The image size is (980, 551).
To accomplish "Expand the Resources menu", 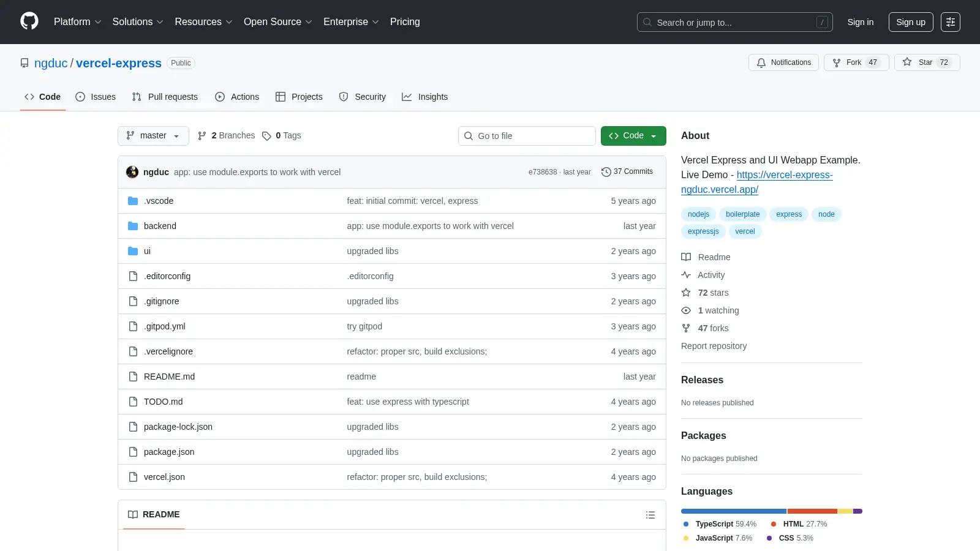I will point(203,22).
